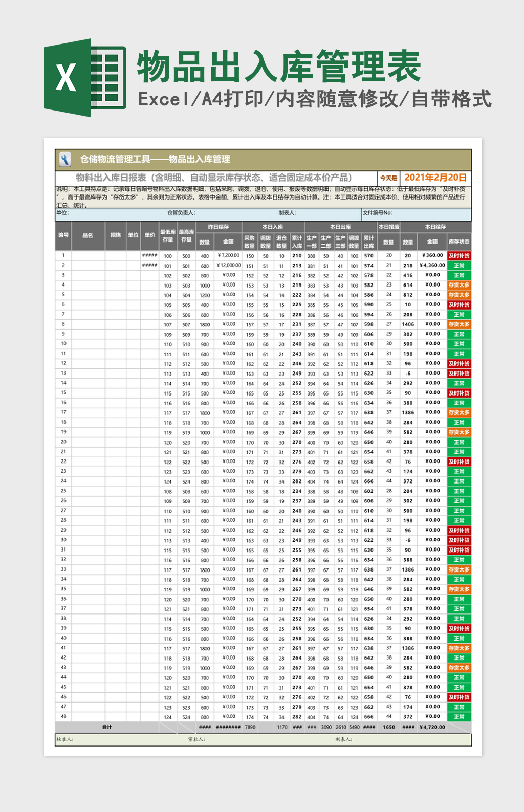
Task: Select the 生产一部 column header
Action: (x=312, y=242)
